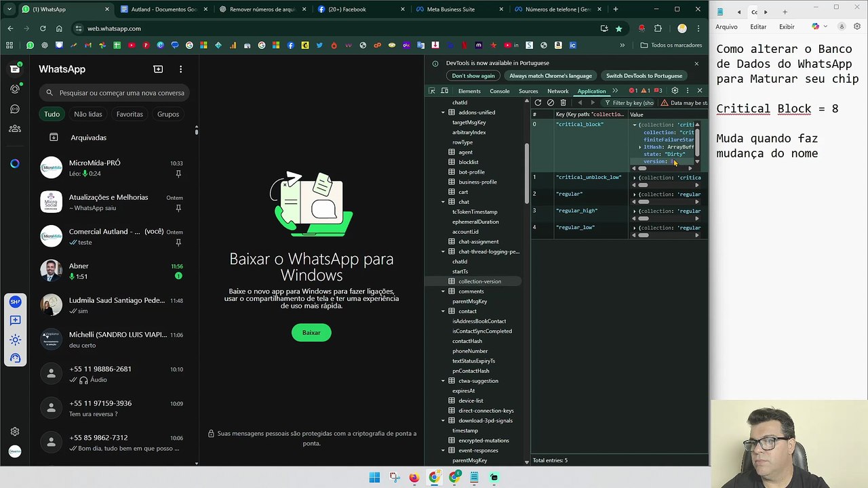Viewport: 868px width, 488px height.
Task: Delete selected entry with trash icon
Action: click(x=563, y=103)
